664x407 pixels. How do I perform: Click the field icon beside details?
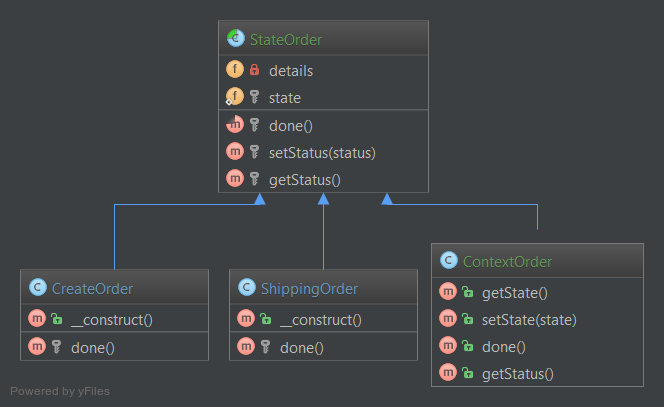click(235, 70)
